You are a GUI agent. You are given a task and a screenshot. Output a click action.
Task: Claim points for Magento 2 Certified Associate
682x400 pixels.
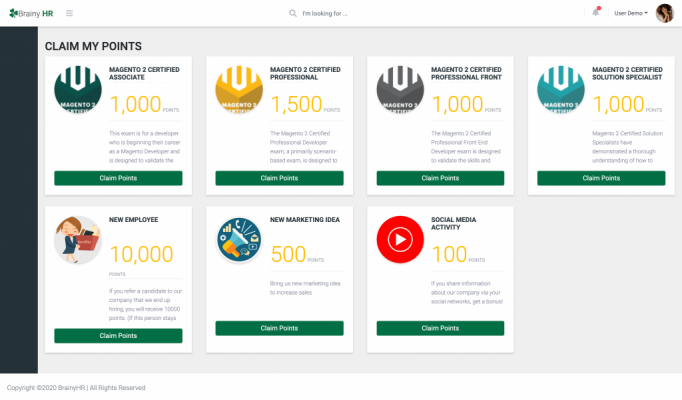pos(118,178)
